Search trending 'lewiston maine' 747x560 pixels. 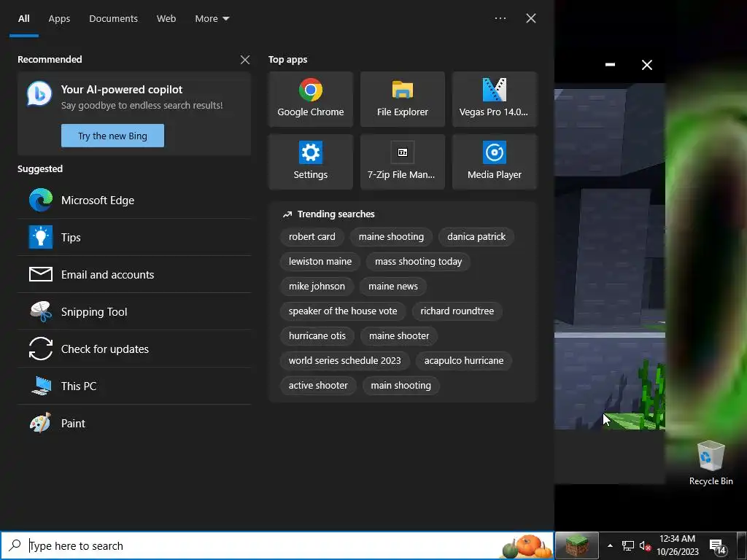pos(320,262)
